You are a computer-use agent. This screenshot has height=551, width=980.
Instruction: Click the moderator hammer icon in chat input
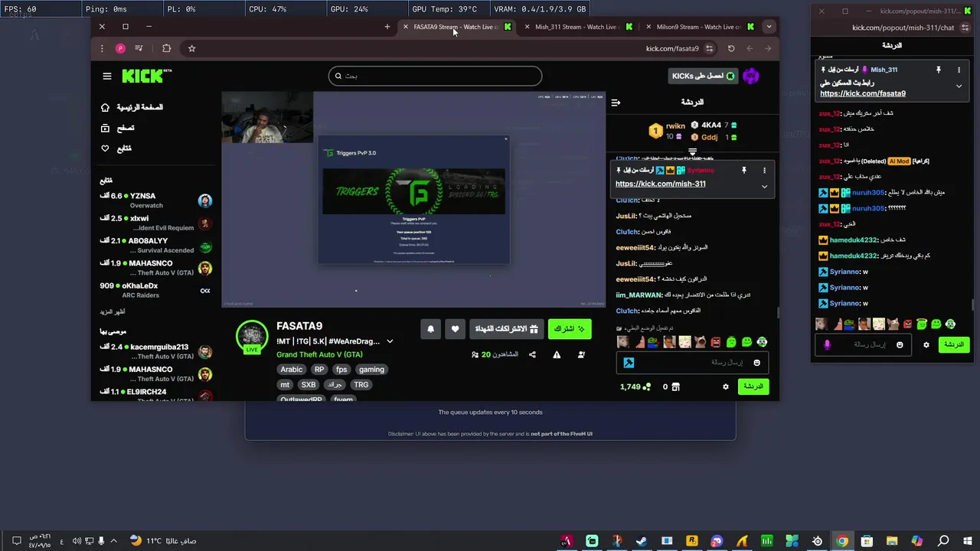click(x=629, y=363)
